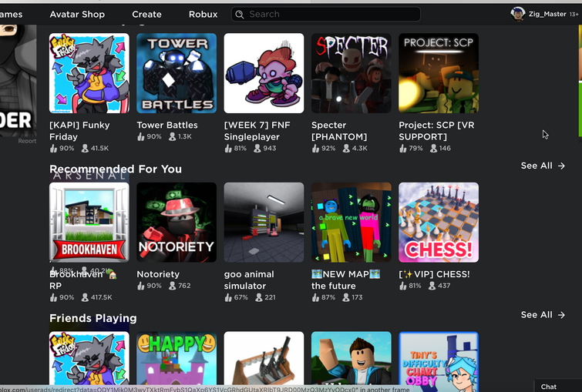
Task: Click Project: SCP [VR SUPPORT] title
Action: click(x=436, y=131)
